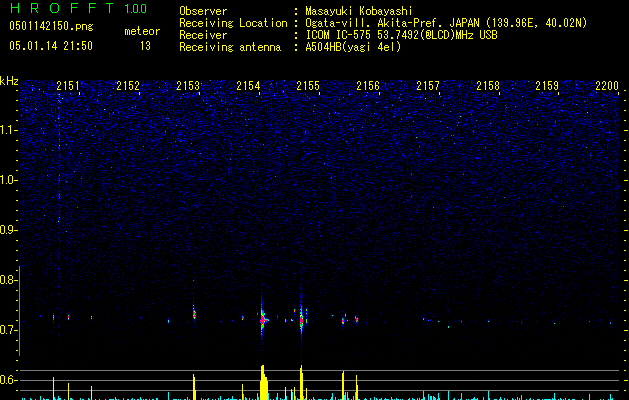Click the 2200 time axis marker
This screenshot has width=629, height=400.
tap(607, 85)
